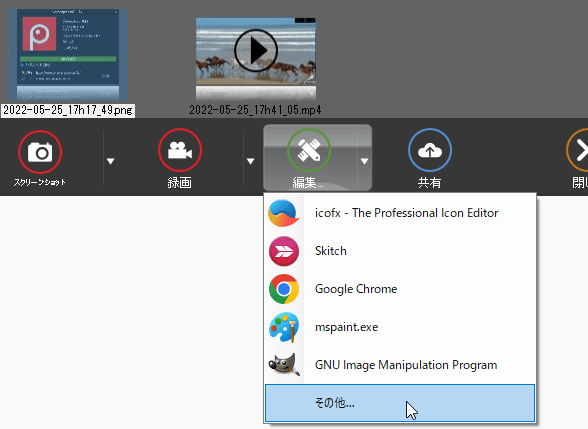
Task: Click the orange close arrow icon
Action: (x=578, y=150)
